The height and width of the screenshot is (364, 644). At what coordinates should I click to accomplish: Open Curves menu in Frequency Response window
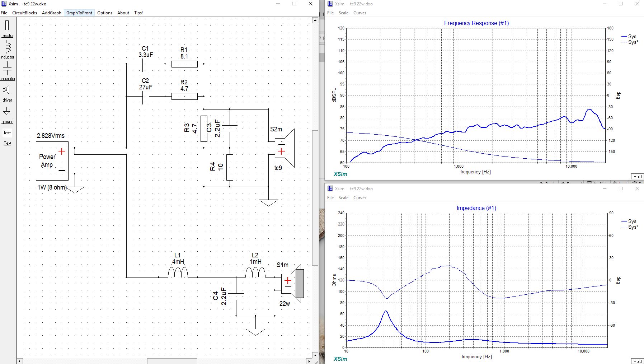(x=360, y=13)
